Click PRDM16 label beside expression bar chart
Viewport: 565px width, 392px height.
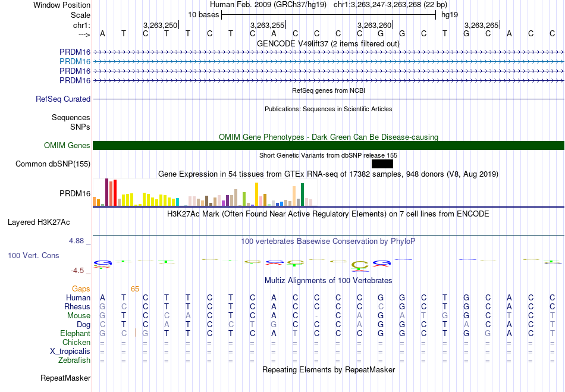[x=75, y=193]
